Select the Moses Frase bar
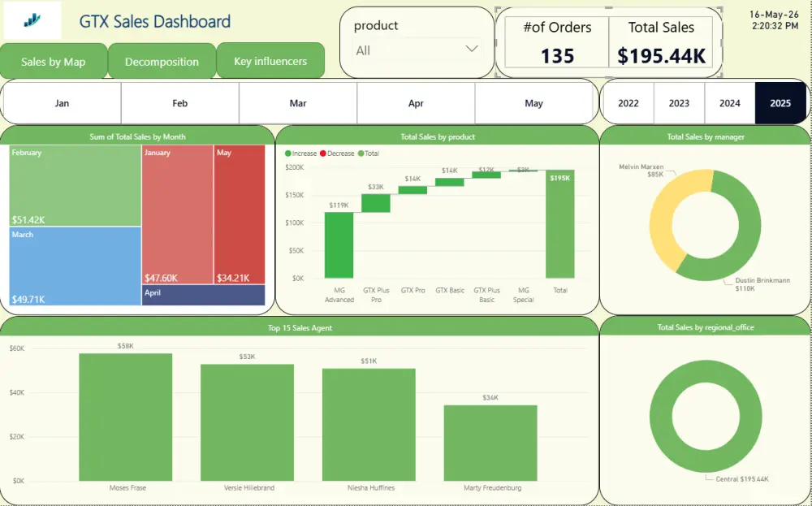The width and height of the screenshot is (812, 506). 125,417
